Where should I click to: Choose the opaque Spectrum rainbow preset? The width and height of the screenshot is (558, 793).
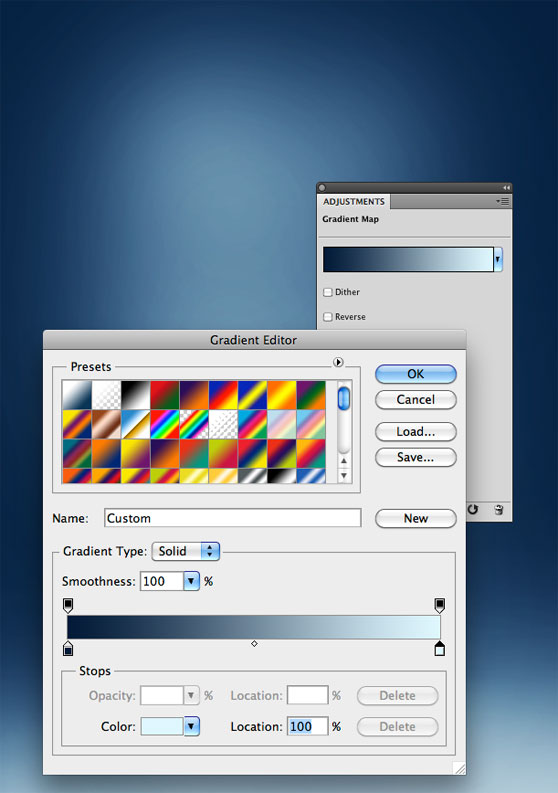[x=165, y=424]
